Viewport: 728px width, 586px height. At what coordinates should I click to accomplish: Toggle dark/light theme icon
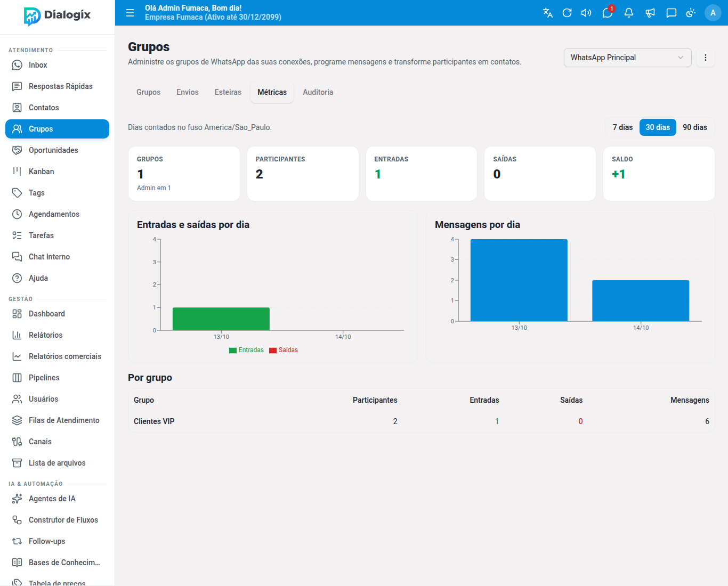tap(691, 13)
